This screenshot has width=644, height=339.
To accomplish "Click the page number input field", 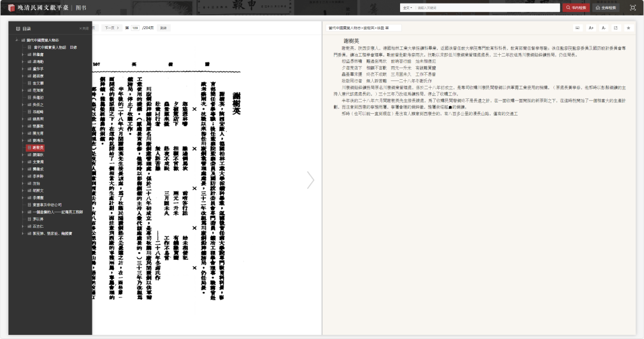I will coord(135,28).
